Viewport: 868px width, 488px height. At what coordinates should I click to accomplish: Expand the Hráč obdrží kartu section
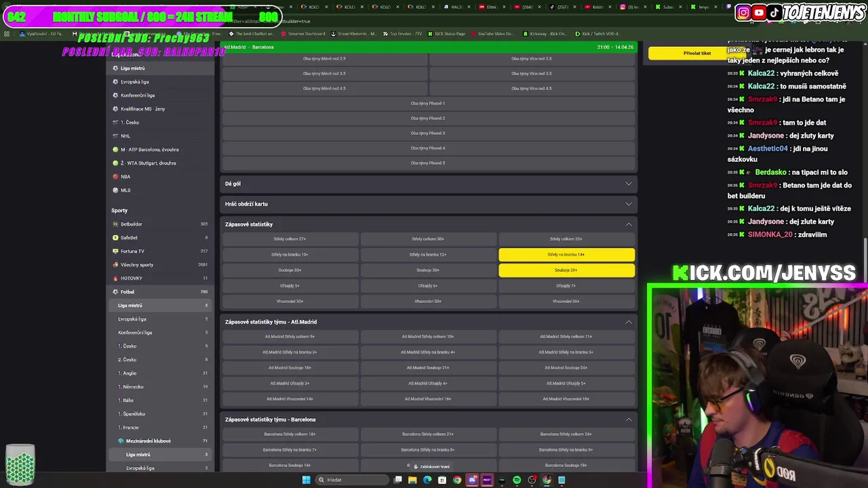[x=428, y=204]
